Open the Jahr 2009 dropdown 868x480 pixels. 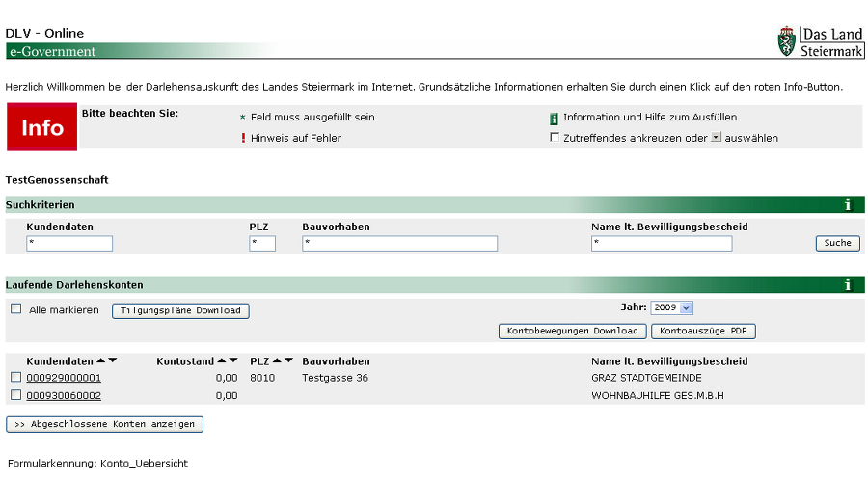[671, 307]
